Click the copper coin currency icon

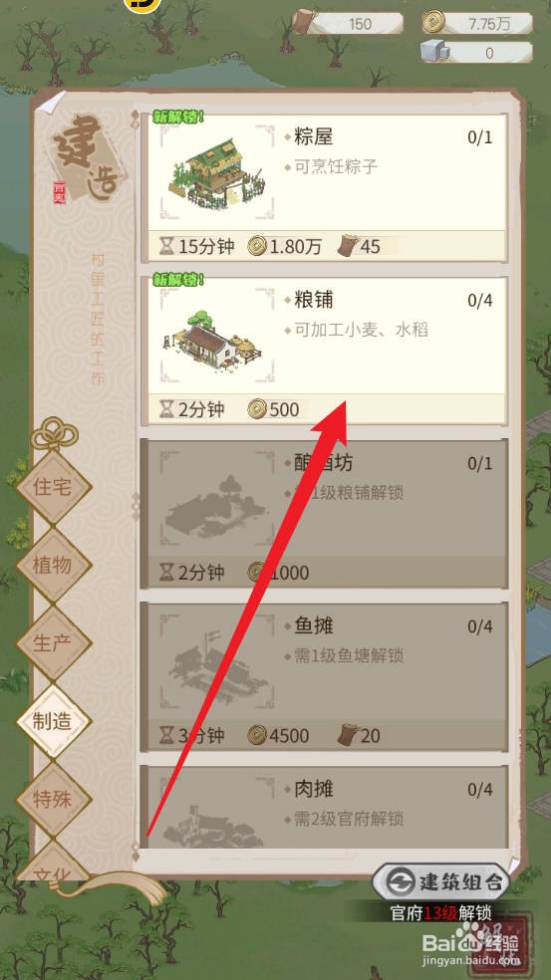pos(433,23)
